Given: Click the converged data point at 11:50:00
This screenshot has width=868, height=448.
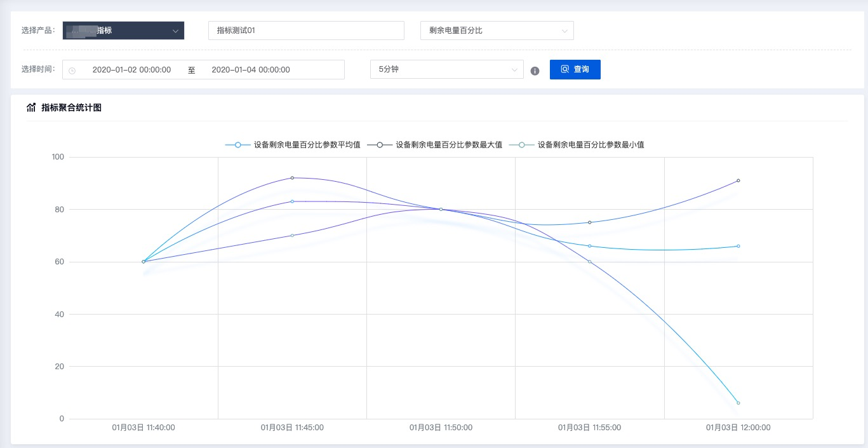Looking at the screenshot, I should (x=441, y=209).
